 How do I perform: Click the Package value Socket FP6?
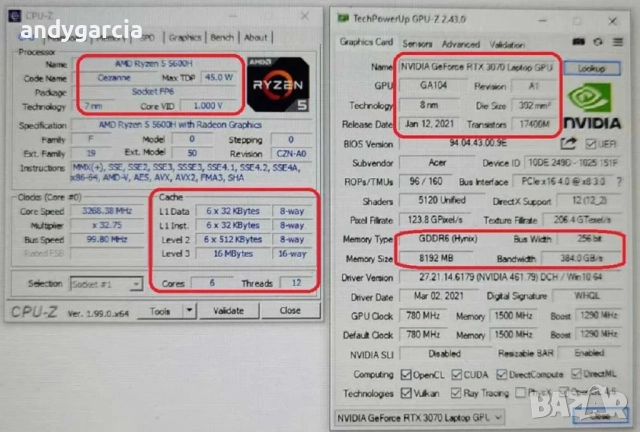[153, 91]
